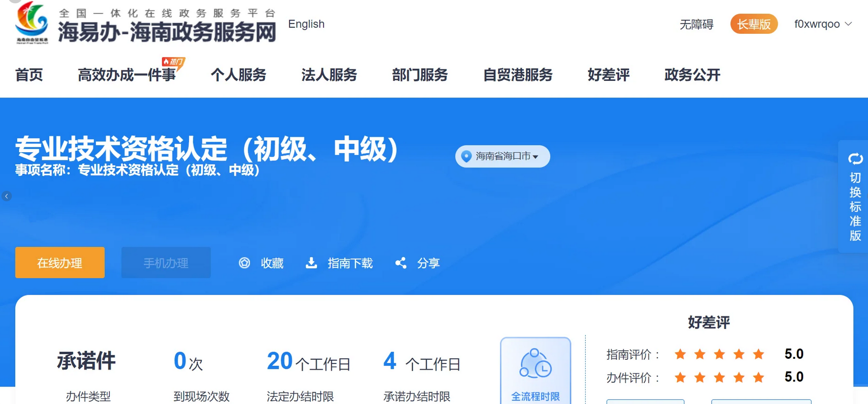Click the page title 专业技术资格认定（初级、中级）

point(207,149)
